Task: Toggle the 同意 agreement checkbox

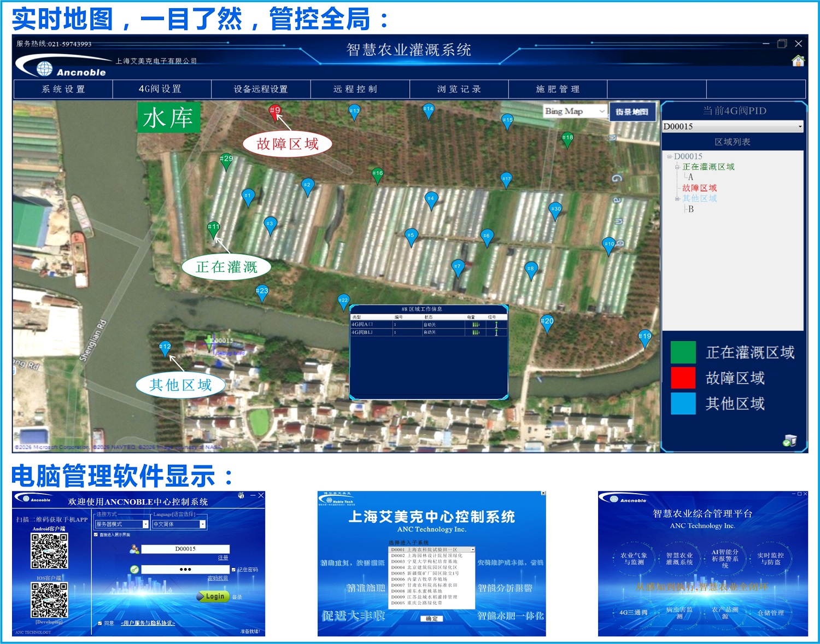Action: (99, 623)
